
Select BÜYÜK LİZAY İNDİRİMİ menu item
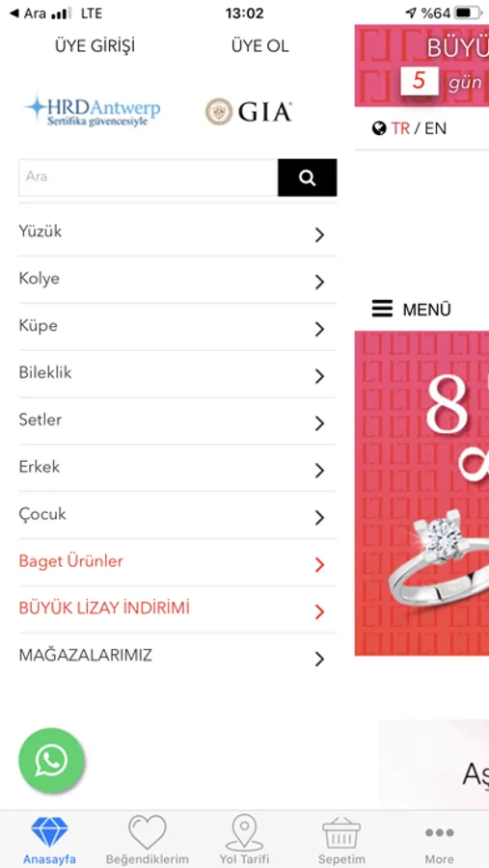tap(177, 610)
